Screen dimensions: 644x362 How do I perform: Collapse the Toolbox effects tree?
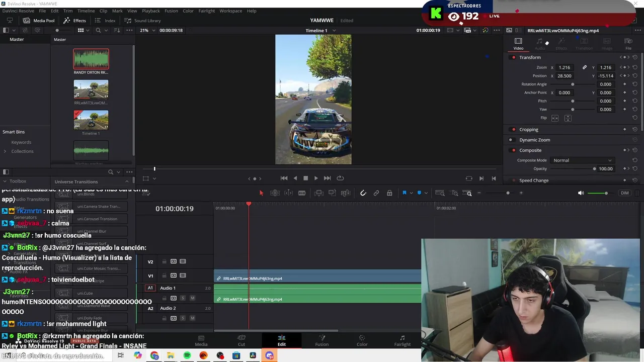[x=5, y=181]
